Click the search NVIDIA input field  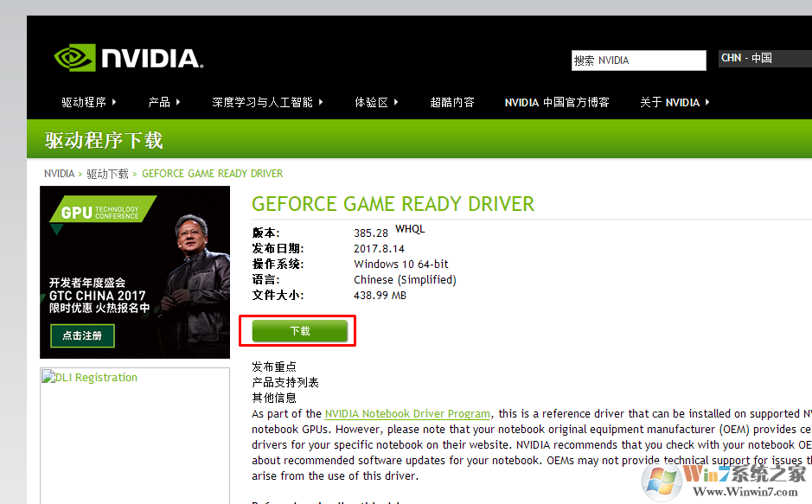pyautogui.click(x=638, y=61)
